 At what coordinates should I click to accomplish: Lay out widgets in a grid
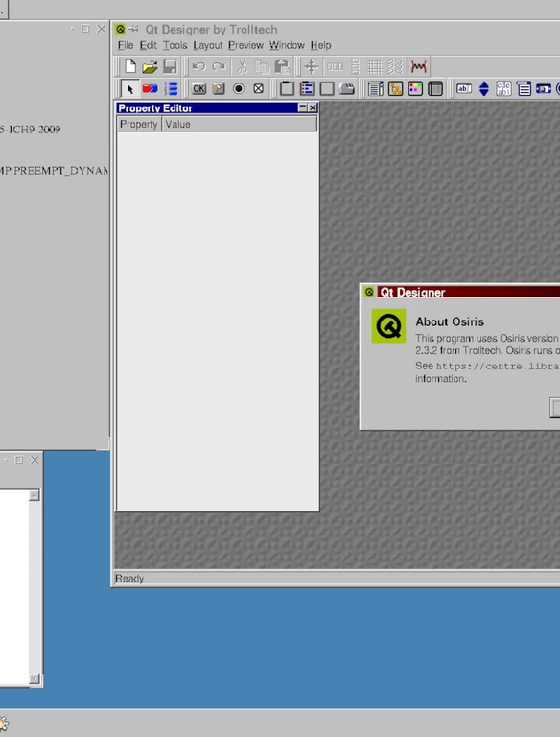375,67
